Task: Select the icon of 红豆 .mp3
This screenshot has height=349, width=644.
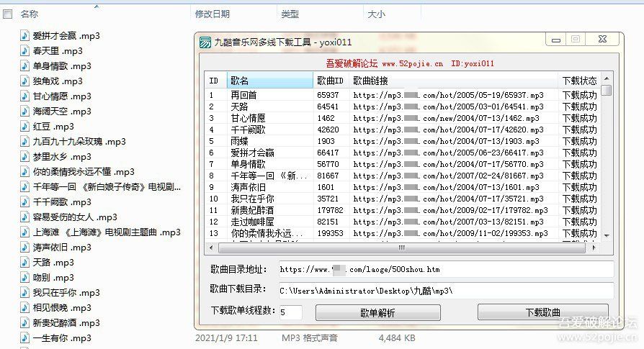Action: tap(24, 127)
